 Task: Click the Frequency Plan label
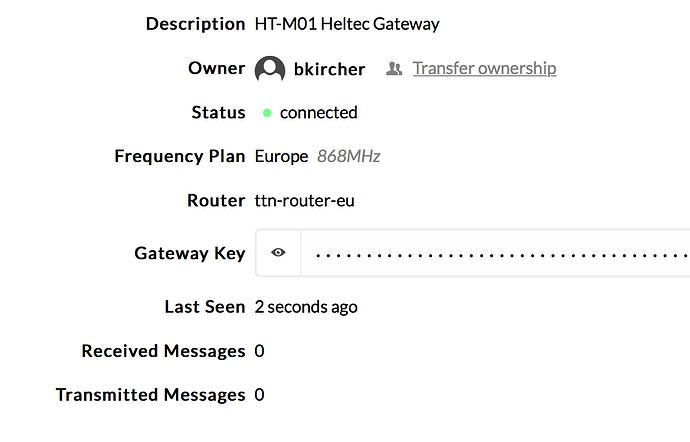tap(179, 156)
